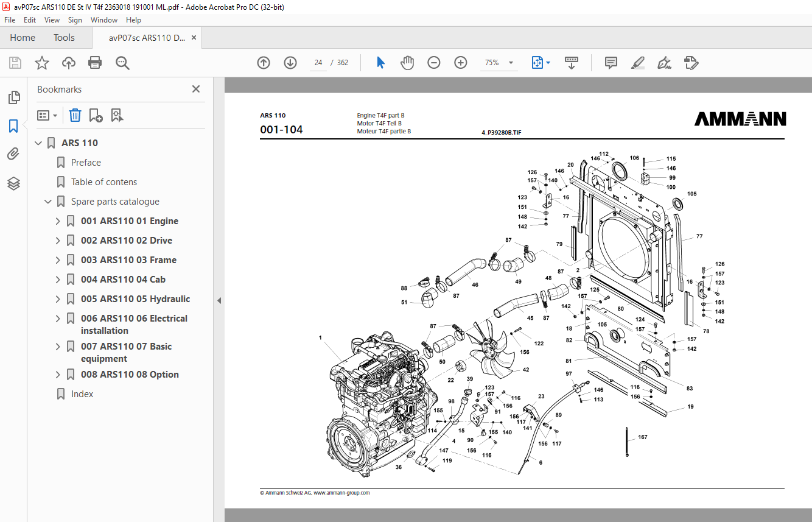Zoom out with minus icon

[x=434, y=63]
